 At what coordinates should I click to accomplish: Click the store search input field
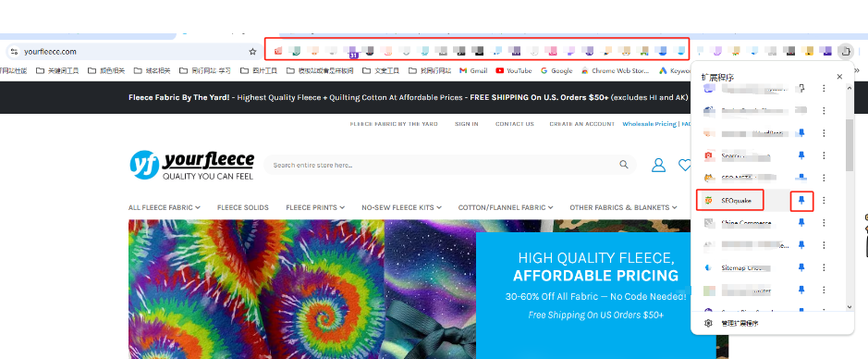pyautogui.click(x=443, y=165)
